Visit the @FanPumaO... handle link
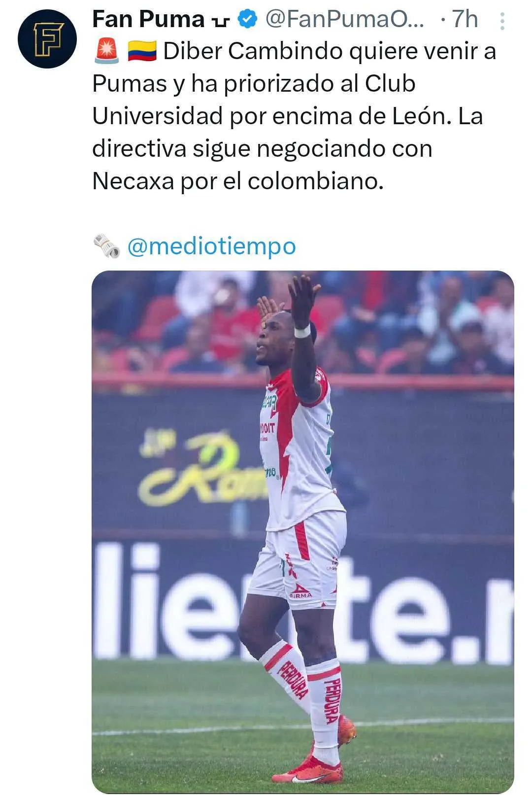The height and width of the screenshot is (795, 532). click(x=344, y=20)
